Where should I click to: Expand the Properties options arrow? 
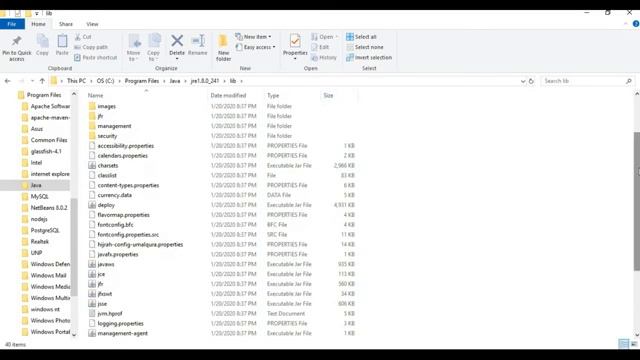pyautogui.click(x=295, y=59)
